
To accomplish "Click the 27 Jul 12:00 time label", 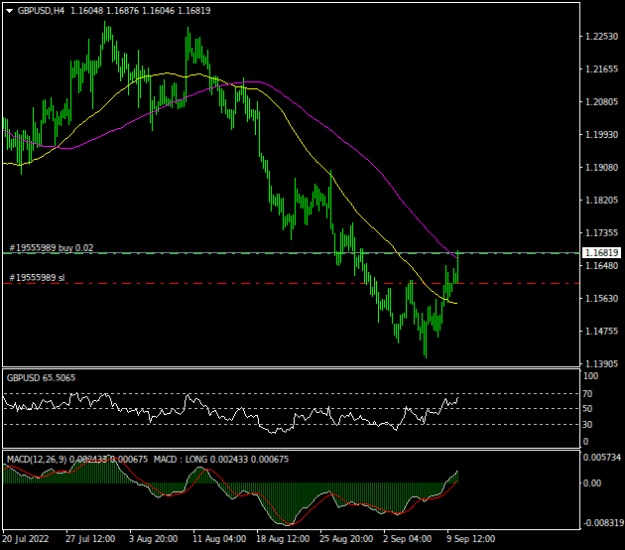I will [90, 539].
